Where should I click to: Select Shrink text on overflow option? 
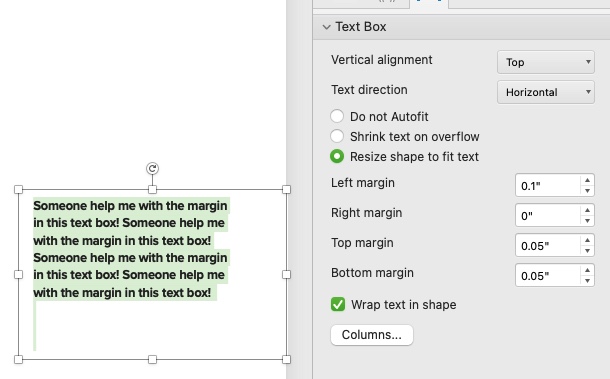pyautogui.click(x=337, y=136)
